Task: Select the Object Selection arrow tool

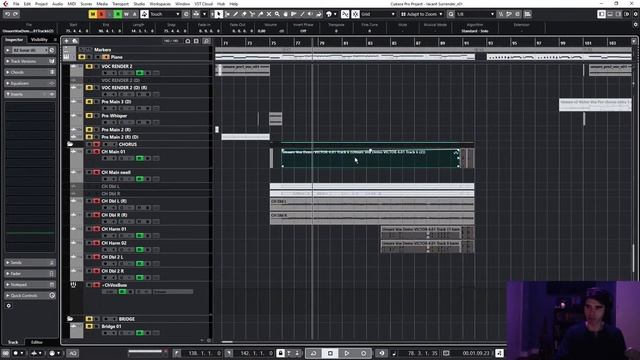Action: 219,14
